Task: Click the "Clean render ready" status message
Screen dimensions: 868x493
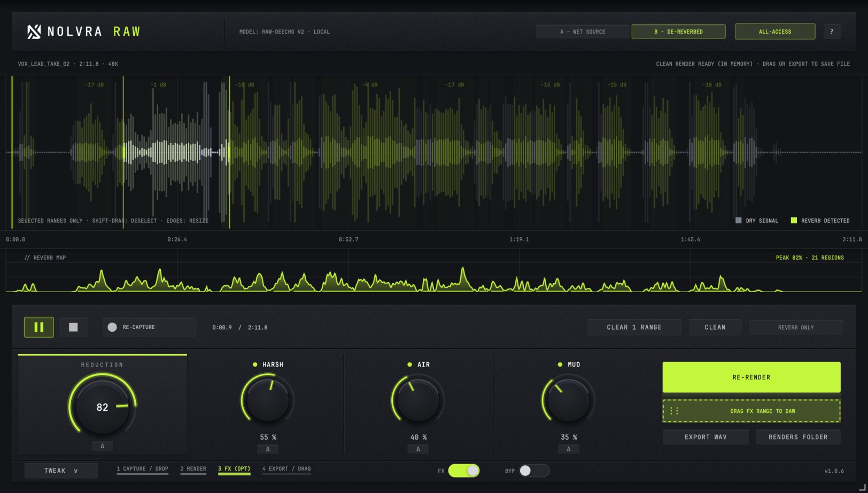Action: coord(753,64)
